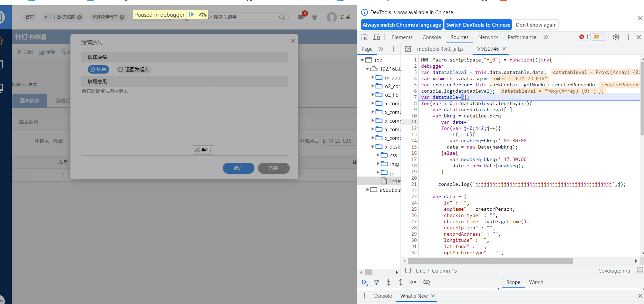Click Step over next function call
The image size is (644, 304).
click(x=376, y=282)
